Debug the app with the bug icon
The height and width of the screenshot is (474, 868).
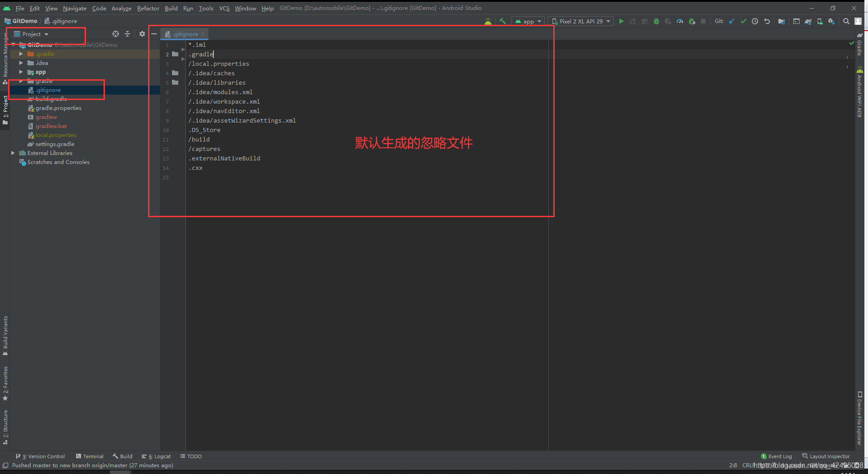tap(656, 21)
